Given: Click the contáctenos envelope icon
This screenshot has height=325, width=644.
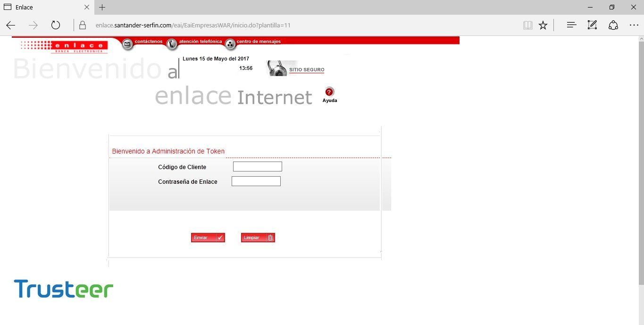Looking at the screenshot, I should coord(127,43).
